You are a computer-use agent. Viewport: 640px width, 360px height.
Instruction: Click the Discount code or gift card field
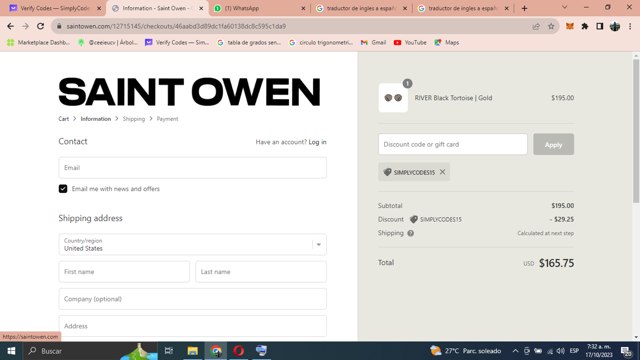453,144
